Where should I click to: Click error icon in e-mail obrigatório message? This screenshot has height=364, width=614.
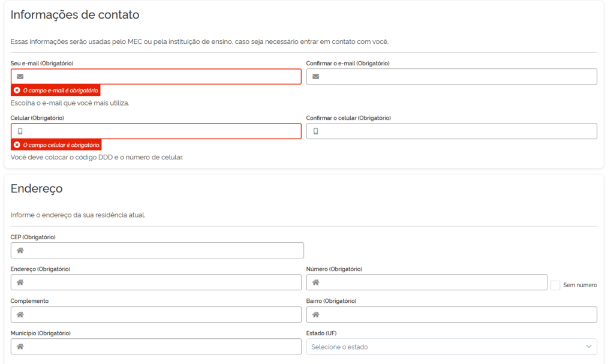click(x=17, y=91)
